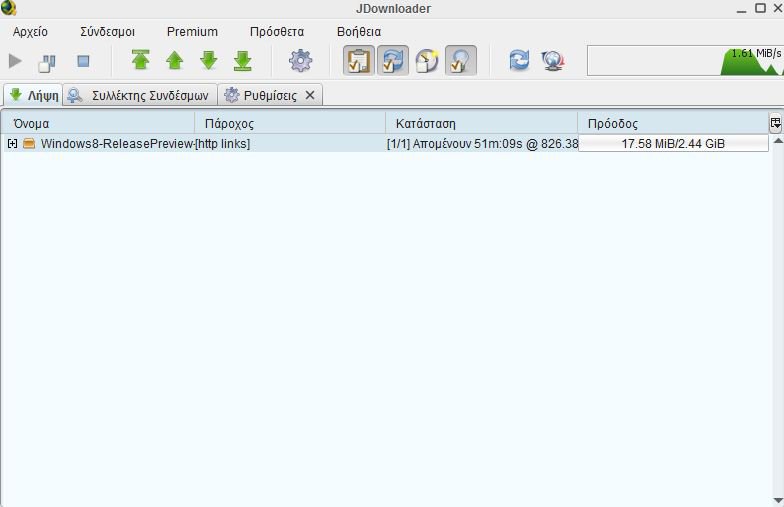Image resolution: width=784 pixels, height=507 pixels.
Task: Close the Ρυθμίσεις tab
Action: 310,94
